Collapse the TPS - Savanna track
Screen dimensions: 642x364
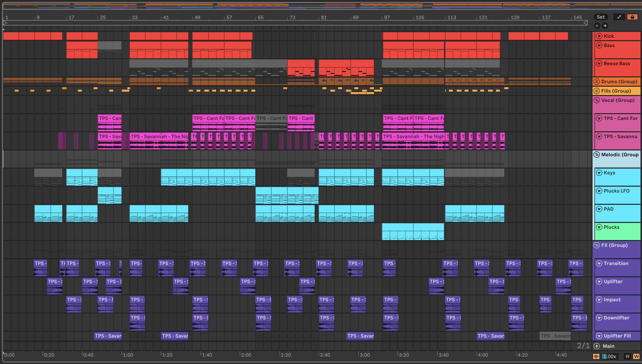click(599, 136)
